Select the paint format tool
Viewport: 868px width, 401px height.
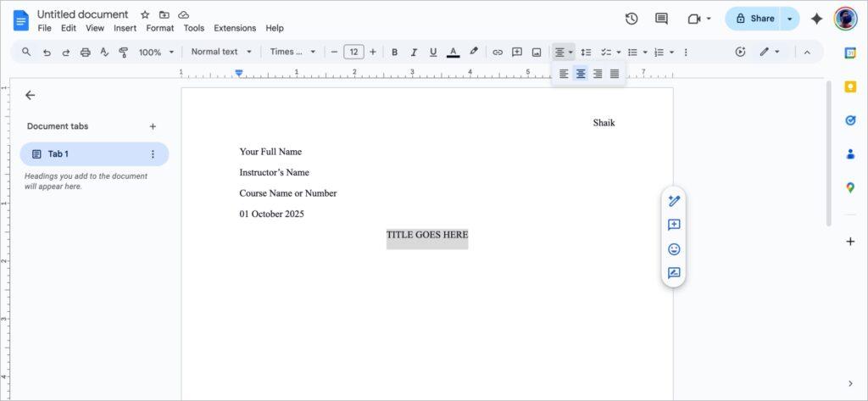click(124, 52)
